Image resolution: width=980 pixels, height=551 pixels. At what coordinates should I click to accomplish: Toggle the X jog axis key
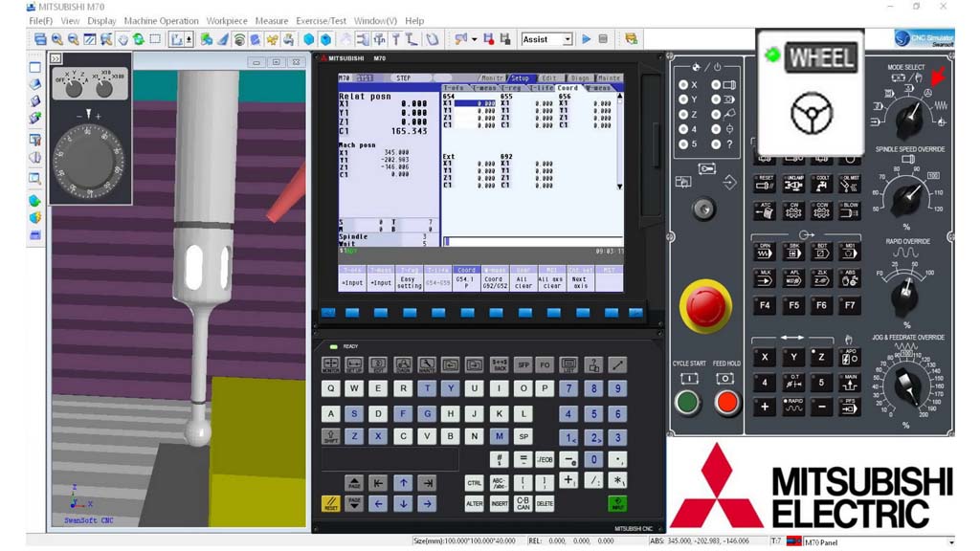coord(765,358)
